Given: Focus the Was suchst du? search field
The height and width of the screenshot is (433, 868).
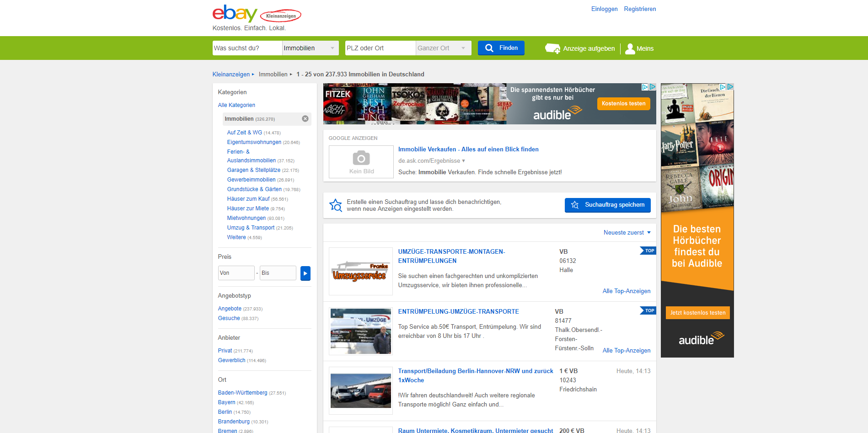Looking at the screenshot, I should pyautogui.click(x=247, y=48).
